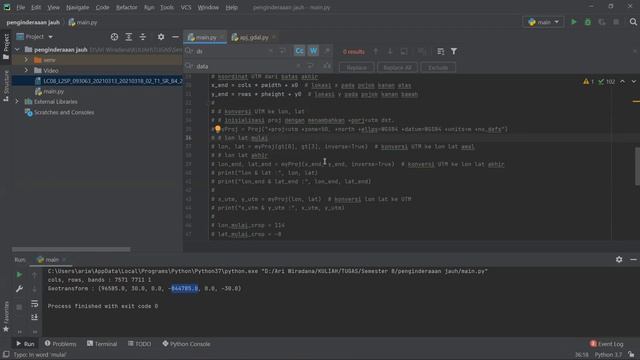Collapse the penginderaaan jauh root folder
The width and height of the screenshot is (640, 360).
[17, 49]
